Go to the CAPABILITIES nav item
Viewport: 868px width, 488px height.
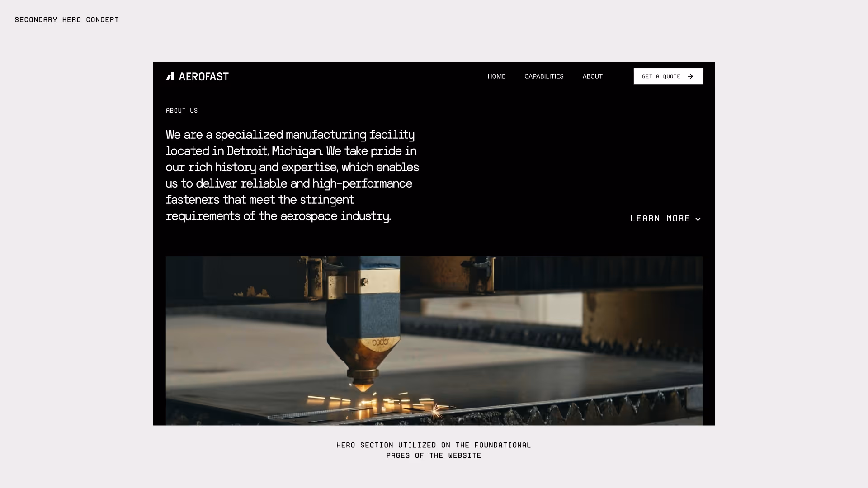pyautogui.click(x=544, y=76)
